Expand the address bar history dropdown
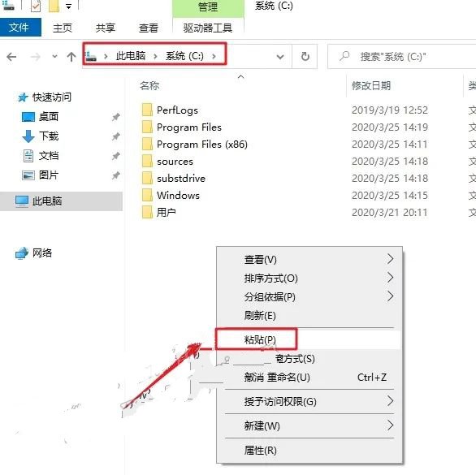476x475 pixels. click(280, 57)
